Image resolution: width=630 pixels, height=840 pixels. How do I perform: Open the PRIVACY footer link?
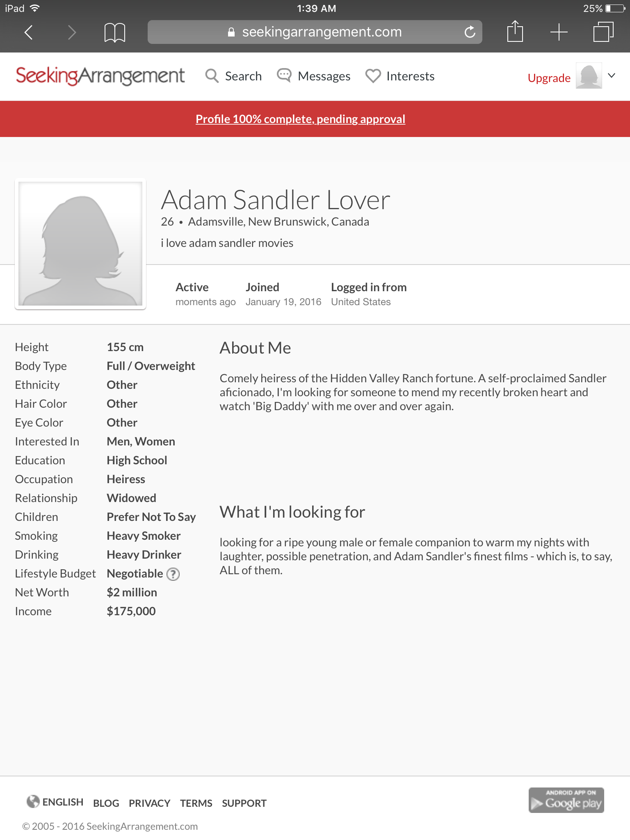[x=149, y=803]
